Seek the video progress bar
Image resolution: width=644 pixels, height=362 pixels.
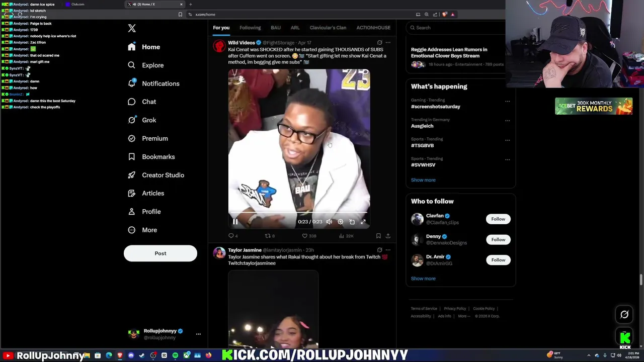click(299, 213)
